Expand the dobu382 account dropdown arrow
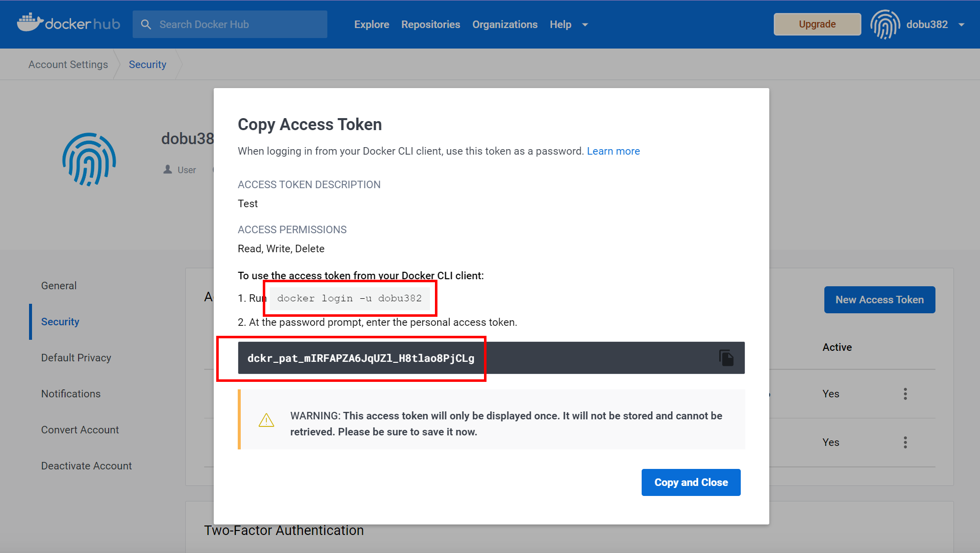The width and height of the screenshot is (980, 553). click(961, 25)
